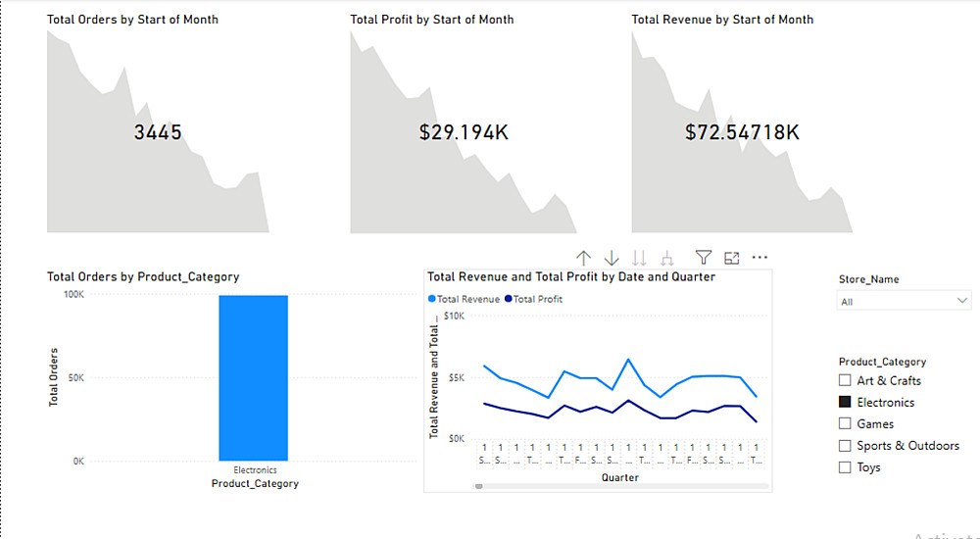Click the Total Profit $29.194K KPI value
The height and width of the screenshot is (539, 980).
(x=464, y=132)
